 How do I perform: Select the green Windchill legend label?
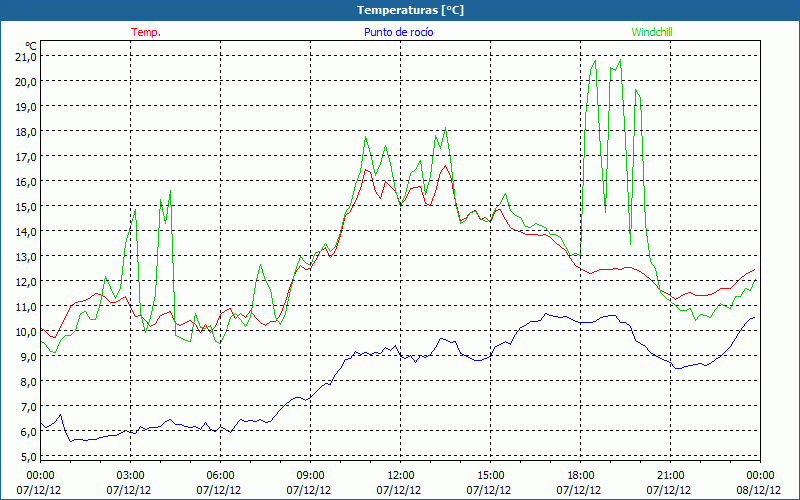pos(652,32)
